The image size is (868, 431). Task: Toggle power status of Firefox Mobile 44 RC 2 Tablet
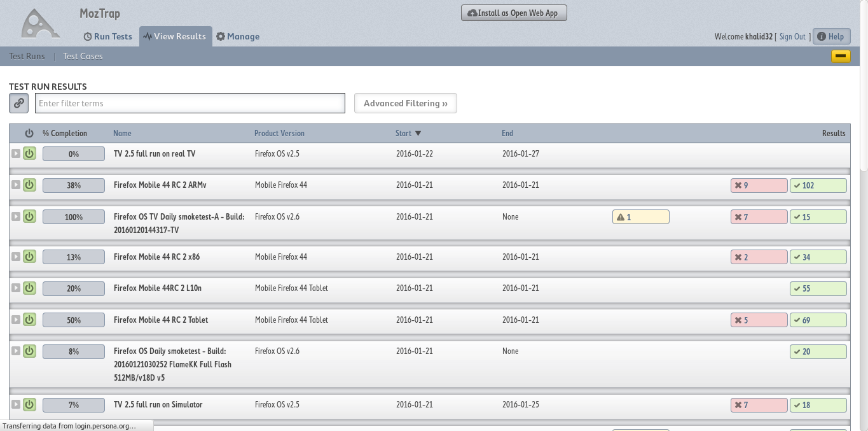[29, 320]
